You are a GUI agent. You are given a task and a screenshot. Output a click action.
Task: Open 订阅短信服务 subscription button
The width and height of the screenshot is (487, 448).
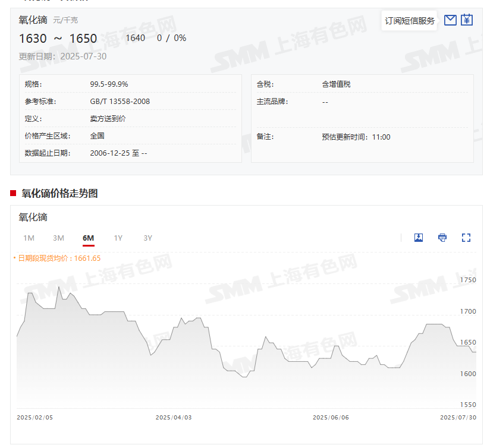tap(410, 21)
